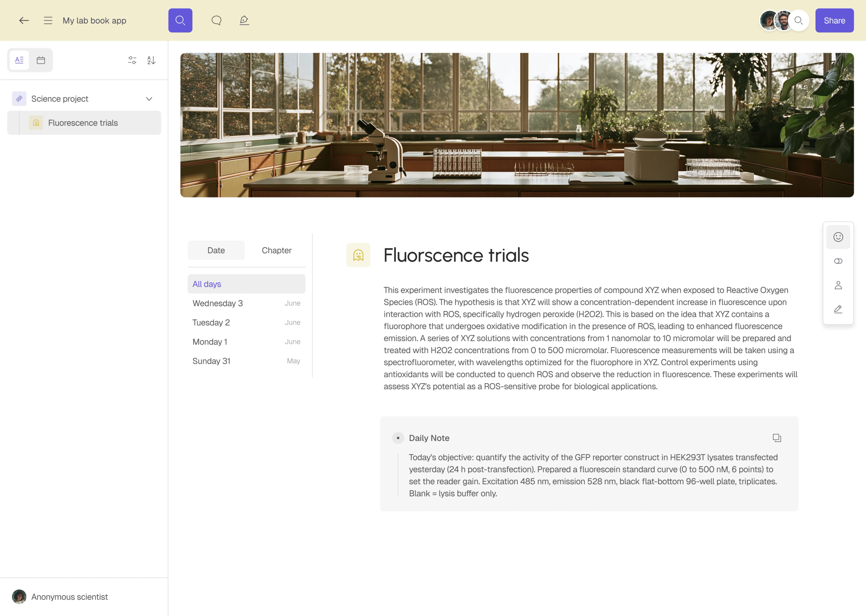Select Fluorescence trials in sidebar

tap(84, 123)
